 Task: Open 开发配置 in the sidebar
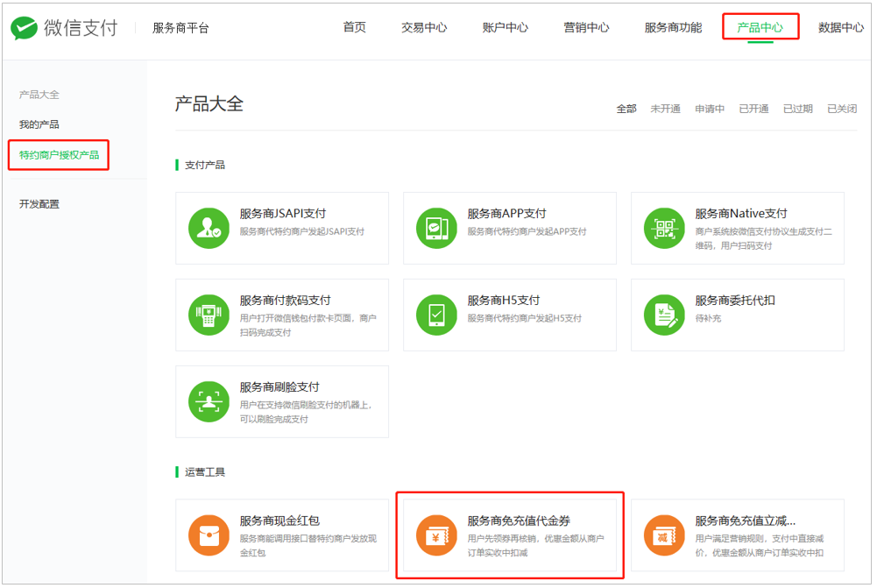point(39,203)
